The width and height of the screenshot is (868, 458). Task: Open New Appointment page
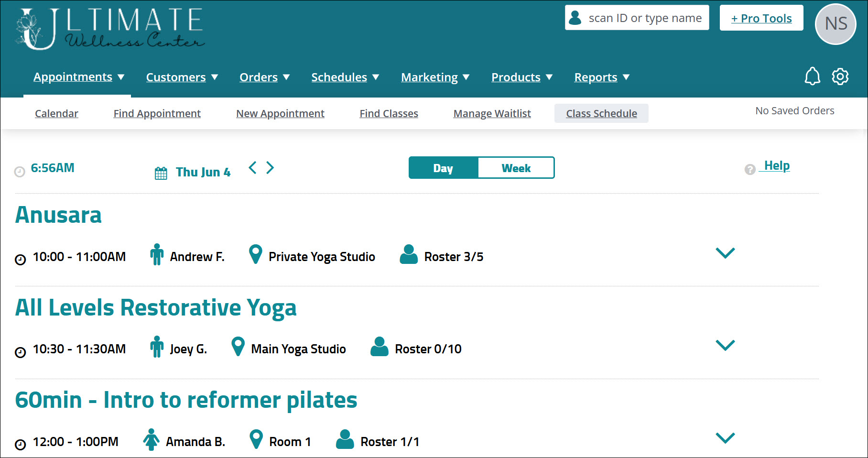(x=280, y=113)
